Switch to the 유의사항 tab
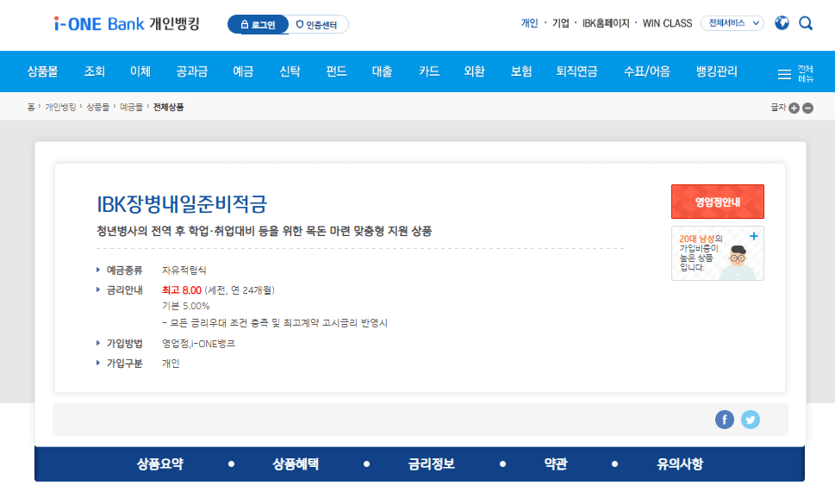This screenshot has width=835, height=504. coord(680,464)
